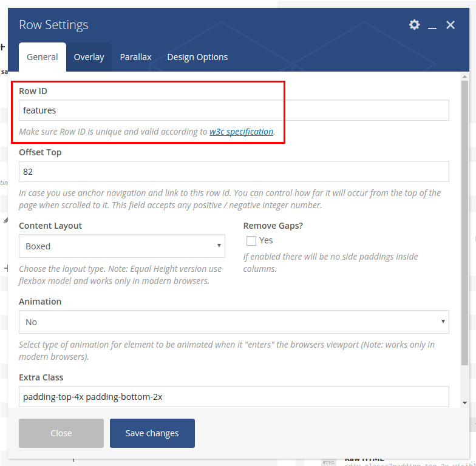Click the scrollbar down arrow

464,403
